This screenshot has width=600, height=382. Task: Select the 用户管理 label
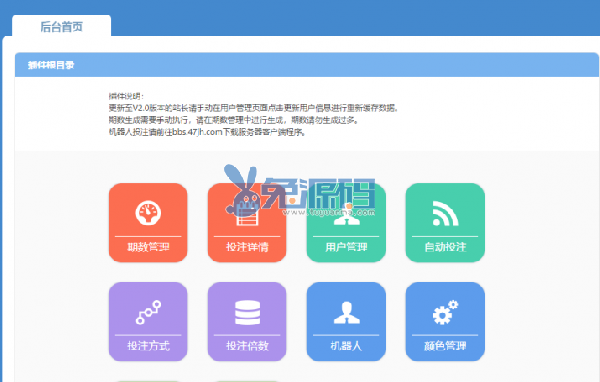click(346, 247)
